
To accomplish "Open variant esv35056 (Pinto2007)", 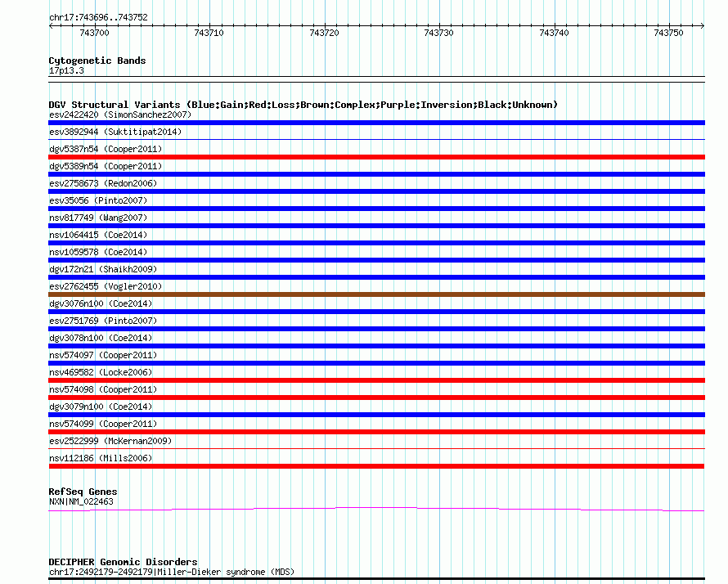I will tap(98, 200).
